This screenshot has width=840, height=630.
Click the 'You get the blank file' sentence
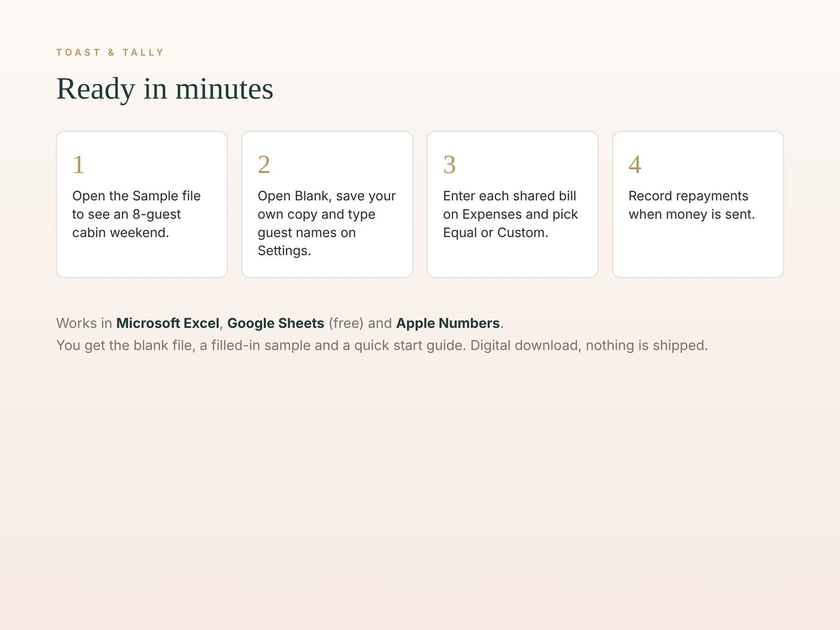(382, 346)
